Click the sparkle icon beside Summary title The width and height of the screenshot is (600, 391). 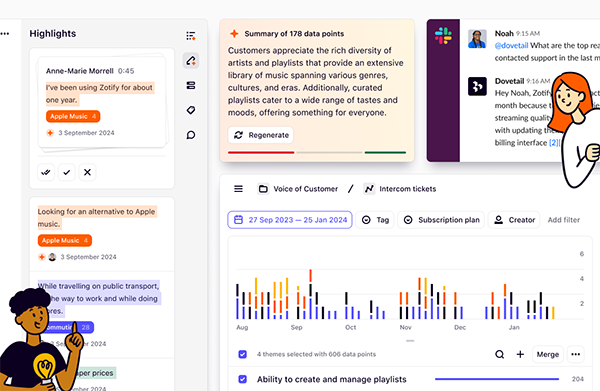pos(234,34)
